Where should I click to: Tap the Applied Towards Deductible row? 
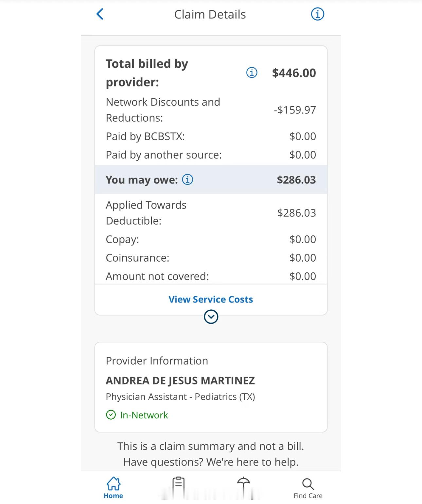pyautogui.click(x=211, y=213)
